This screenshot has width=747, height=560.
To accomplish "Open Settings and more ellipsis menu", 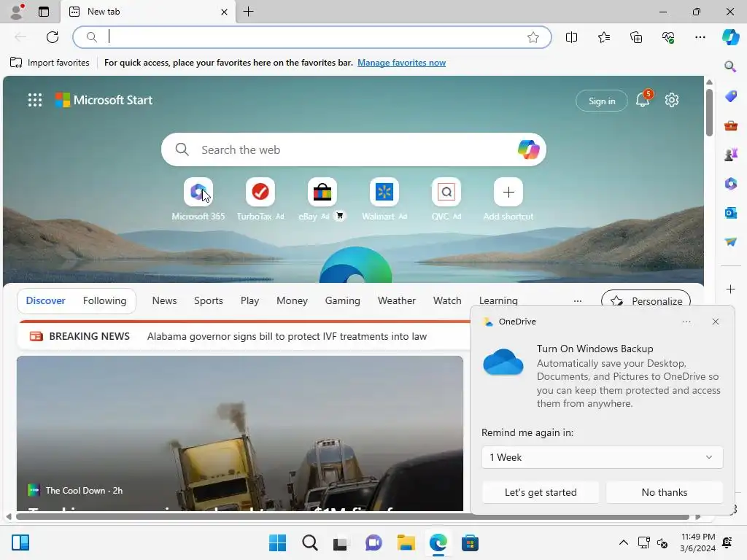I will [700, 37].
